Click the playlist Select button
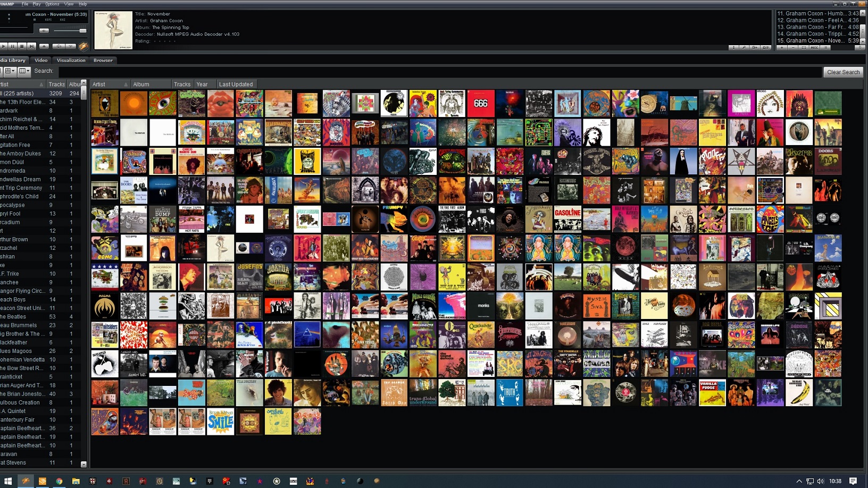The width and height of the screenshot is (868, 488). pyautogui.click(x=804, y=47)
